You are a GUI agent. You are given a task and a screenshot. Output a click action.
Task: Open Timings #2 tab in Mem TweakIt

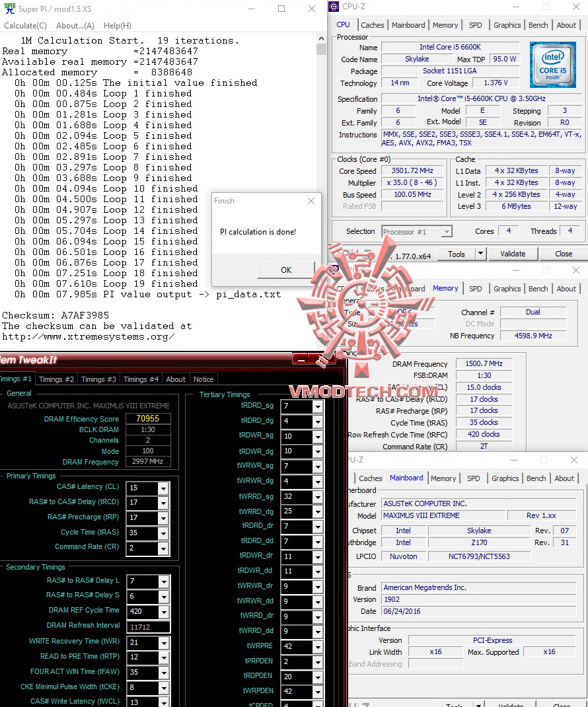pos(56,379)
